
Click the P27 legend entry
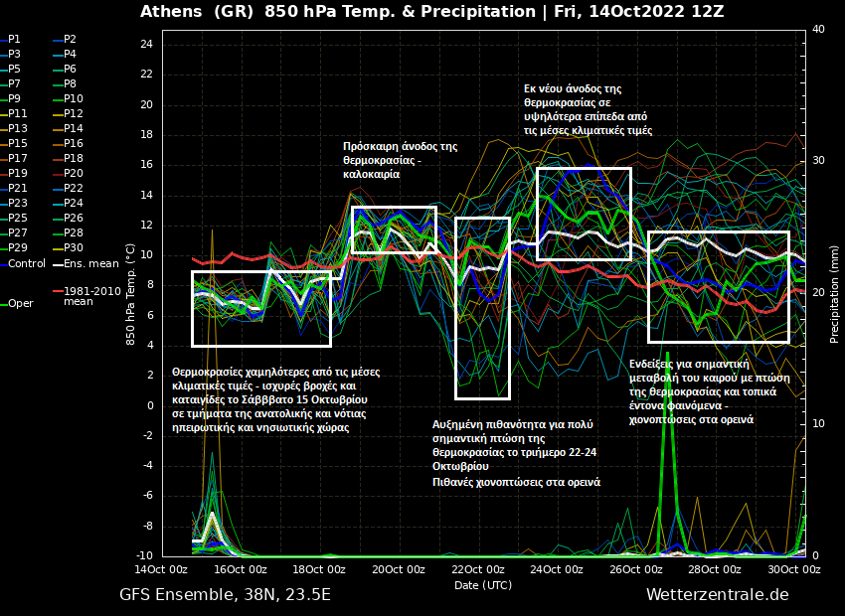(14, 232)
